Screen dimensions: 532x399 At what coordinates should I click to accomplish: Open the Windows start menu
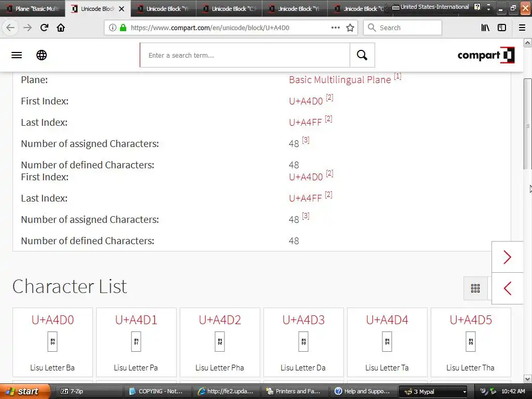pos(25,391)
